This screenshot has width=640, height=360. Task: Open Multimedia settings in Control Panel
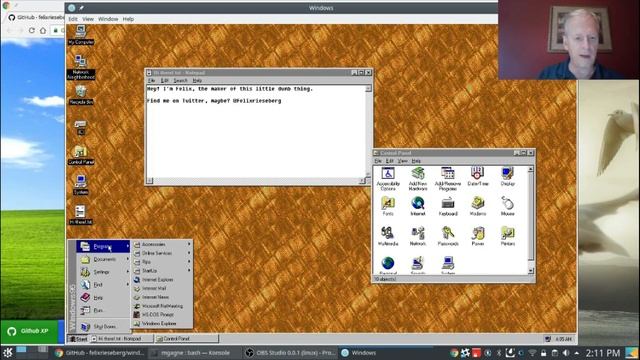(388, 236)
